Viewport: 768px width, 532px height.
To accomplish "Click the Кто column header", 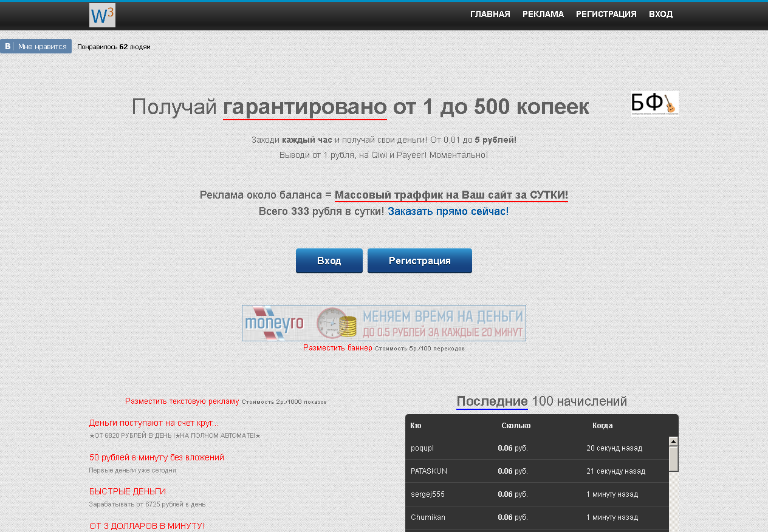I will (x=416, y=426).
